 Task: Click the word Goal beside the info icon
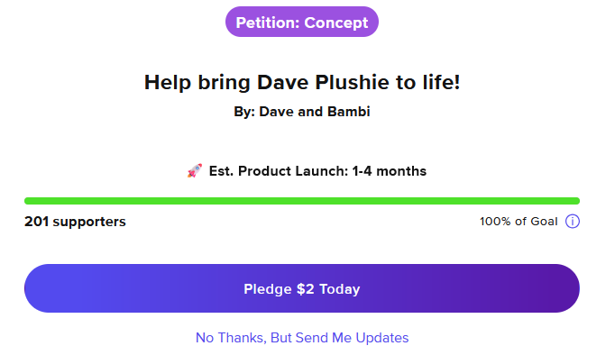click(x=544, y=222)
